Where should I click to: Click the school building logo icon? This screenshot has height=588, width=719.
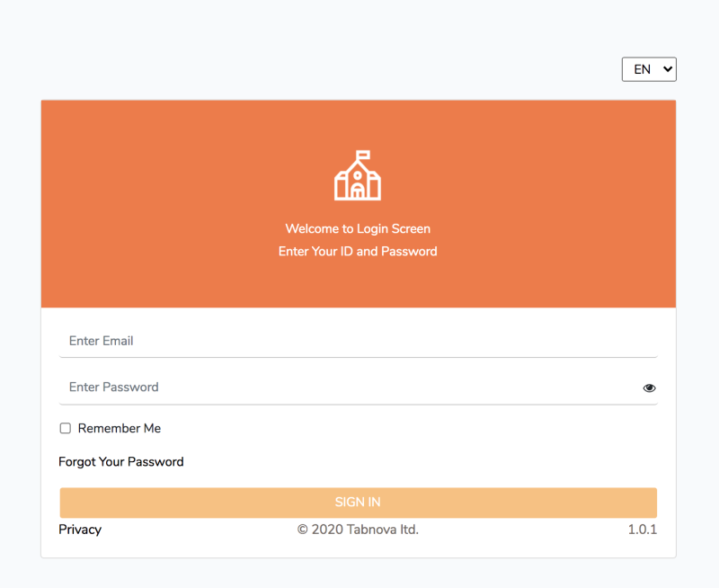[x=358, y=176]
